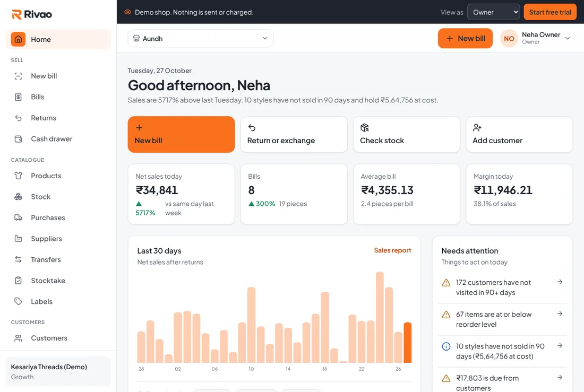Click the Add customer card

(x=519, y=134)
